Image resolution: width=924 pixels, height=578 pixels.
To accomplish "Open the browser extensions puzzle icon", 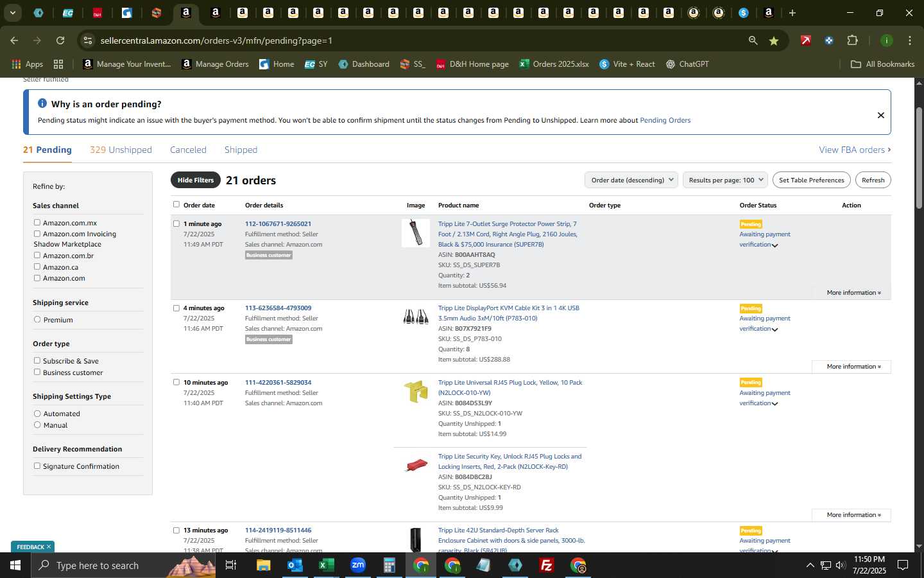I will click(x=852, y=40).
